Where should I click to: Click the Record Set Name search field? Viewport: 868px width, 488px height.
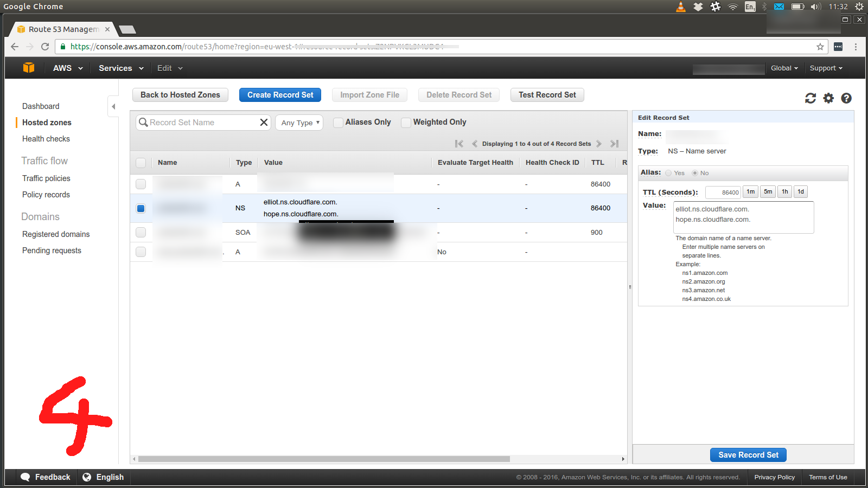(x=203, y=123)
